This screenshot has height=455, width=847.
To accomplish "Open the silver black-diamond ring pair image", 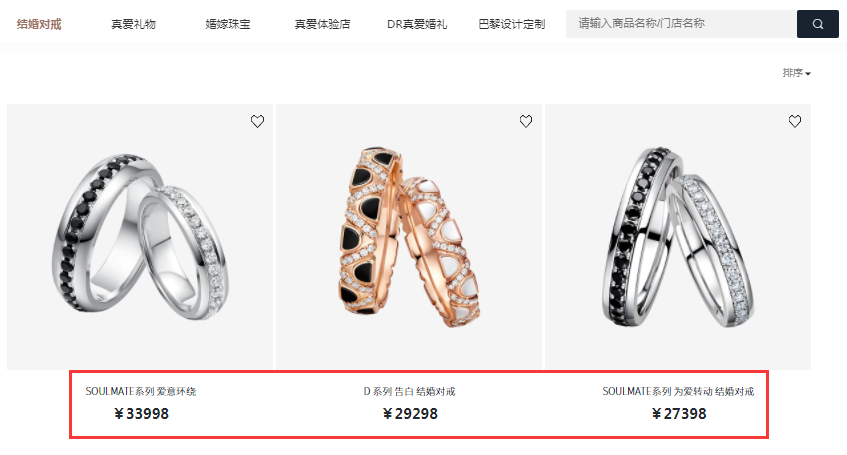I will coord(140,237).
